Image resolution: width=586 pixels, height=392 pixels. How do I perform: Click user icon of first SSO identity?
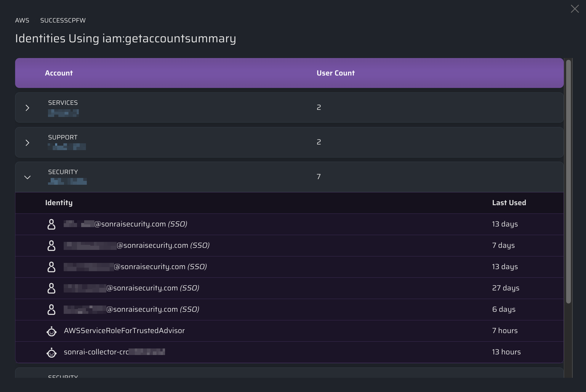(x=51, y=224)
